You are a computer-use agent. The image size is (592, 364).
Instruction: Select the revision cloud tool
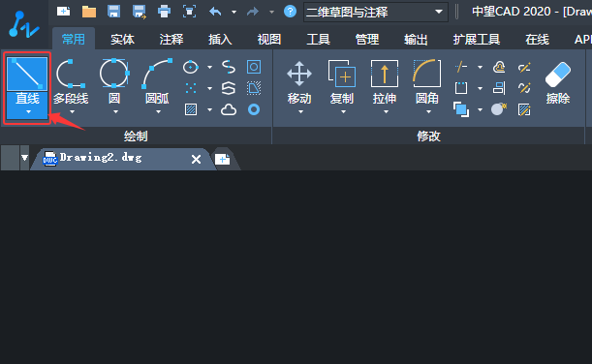(x=229, y=109)
